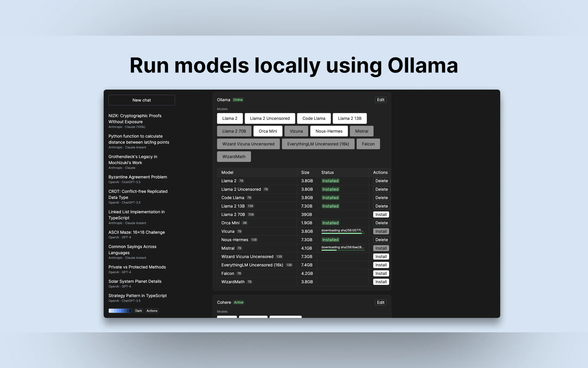The image size is (588, 368).
Task: Click the Actions column header
Action: (x=380, y=172)
